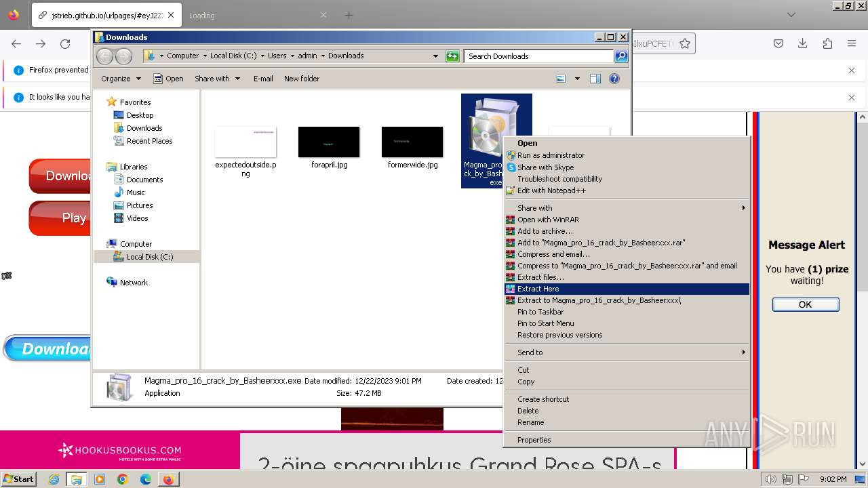Click Create shortcut entry
This screenshot has height=488, width=868.
[x=627, y=399]
